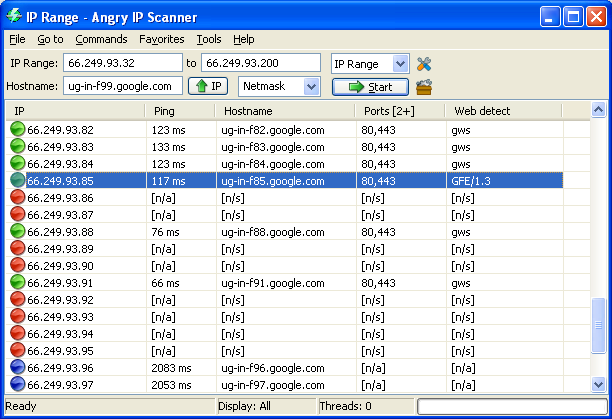Screen dimensions: 612x419
Task: Click the empty progress bar in status bar
Action: tap(512, 407)
